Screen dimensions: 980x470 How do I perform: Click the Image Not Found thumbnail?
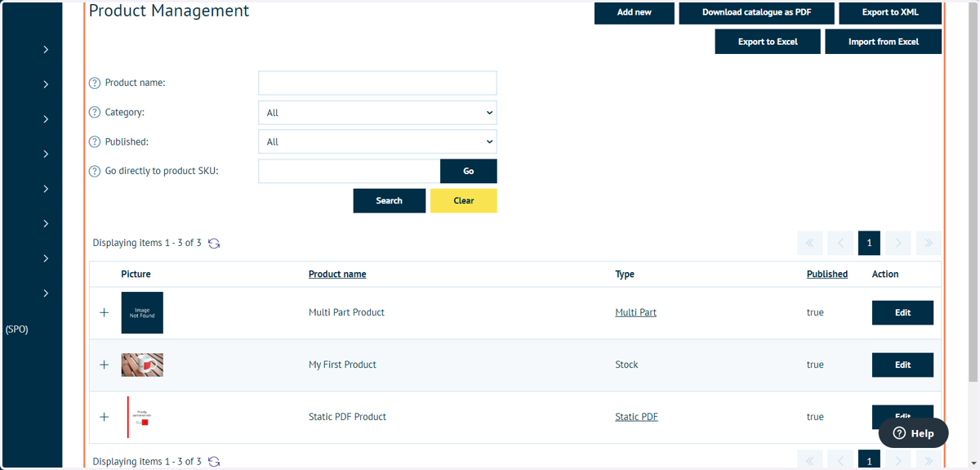pos(142,312)
